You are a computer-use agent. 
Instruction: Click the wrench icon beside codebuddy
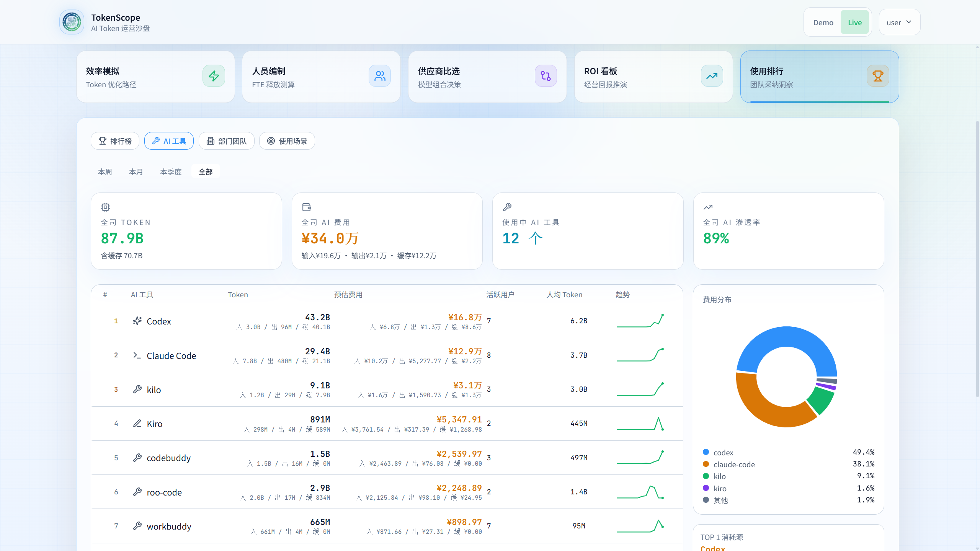pos(137,458)
